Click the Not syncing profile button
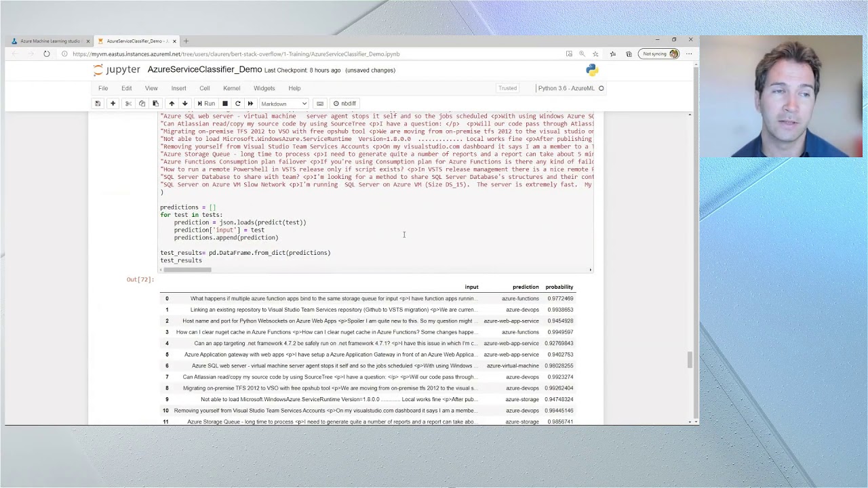The width and height of the screenshot is (868, 488). pyautogui.click(x=660, y=54)
